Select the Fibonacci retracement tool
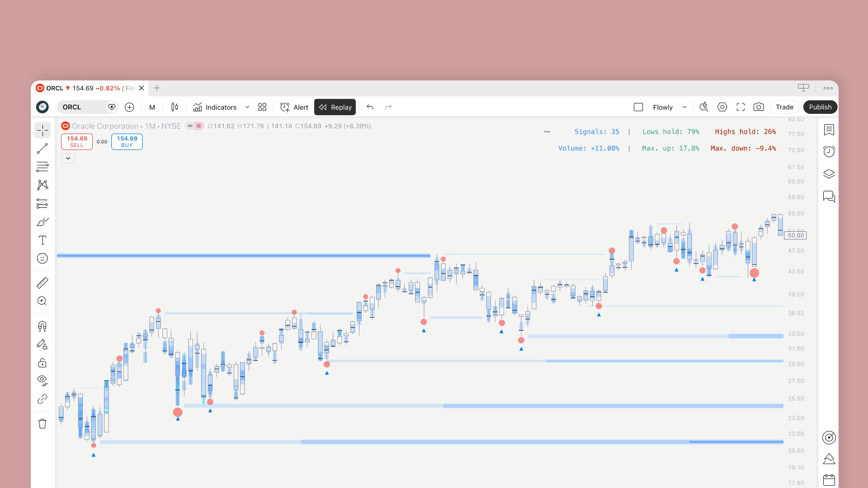Viewport: 868px width, 488px height. click(x=42, y=167)
